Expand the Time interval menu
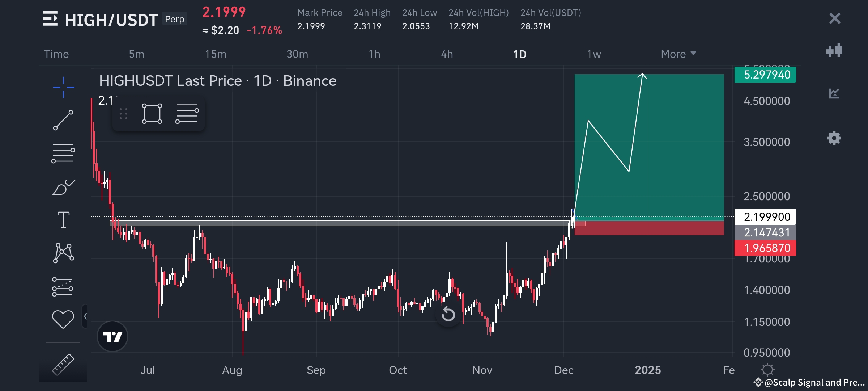868x391 pixels. click(56, 54)
